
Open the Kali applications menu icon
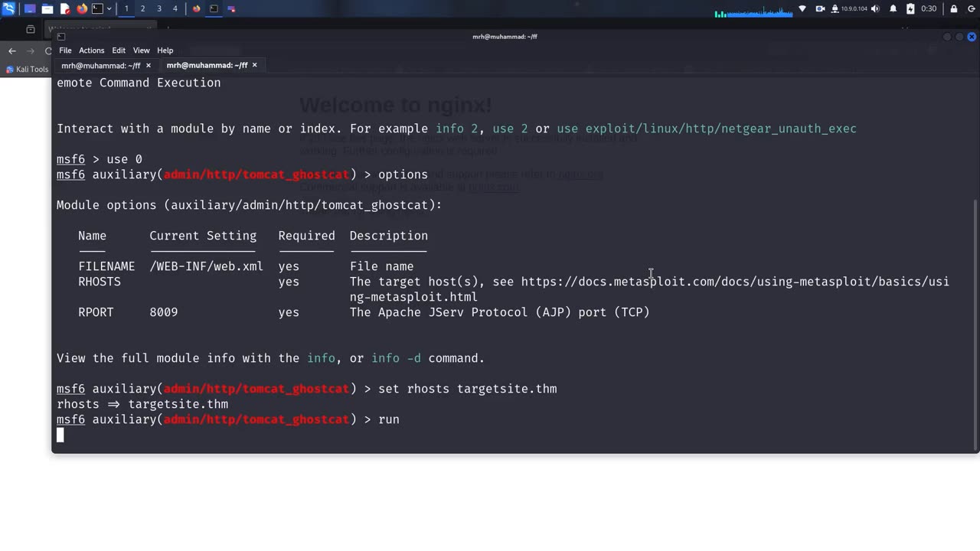point(8,8)
